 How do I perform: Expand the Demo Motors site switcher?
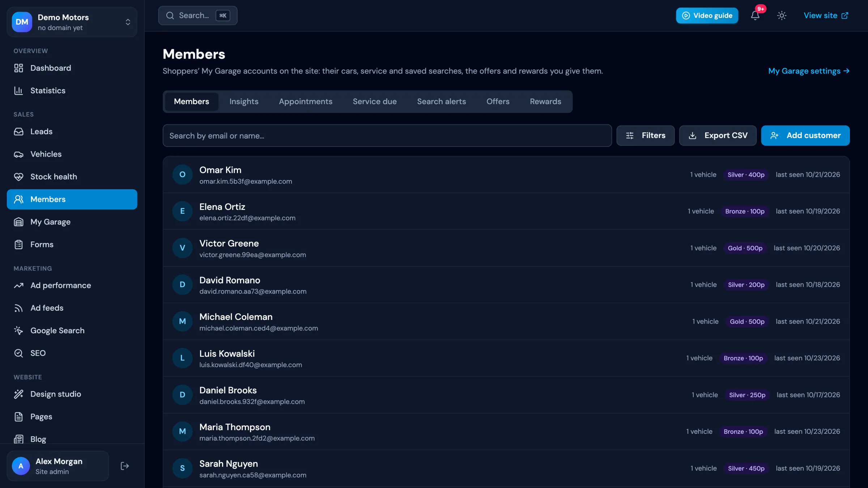point(72,22)
